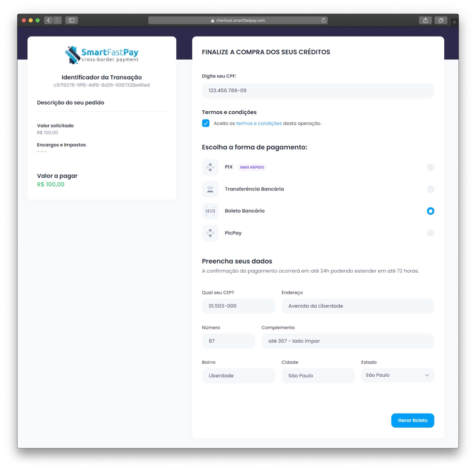
Task: Open the new tab plus button
Action: (454, 22)
